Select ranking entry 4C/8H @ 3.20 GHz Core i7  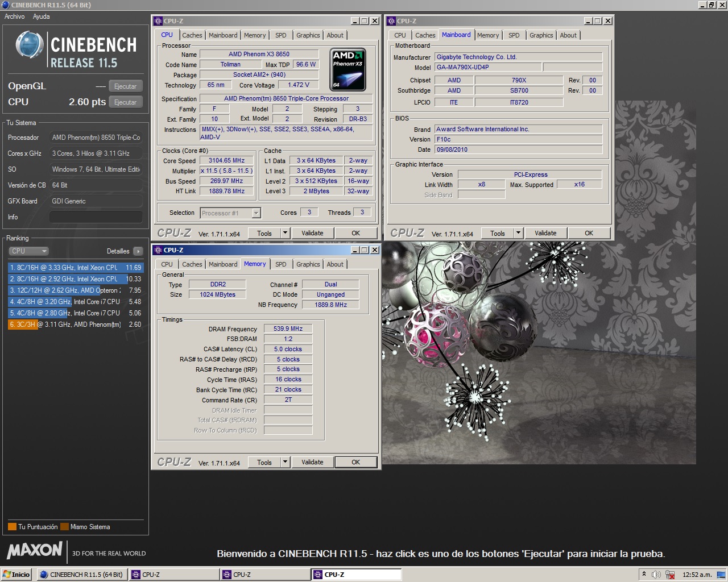[x=76, y=301]
